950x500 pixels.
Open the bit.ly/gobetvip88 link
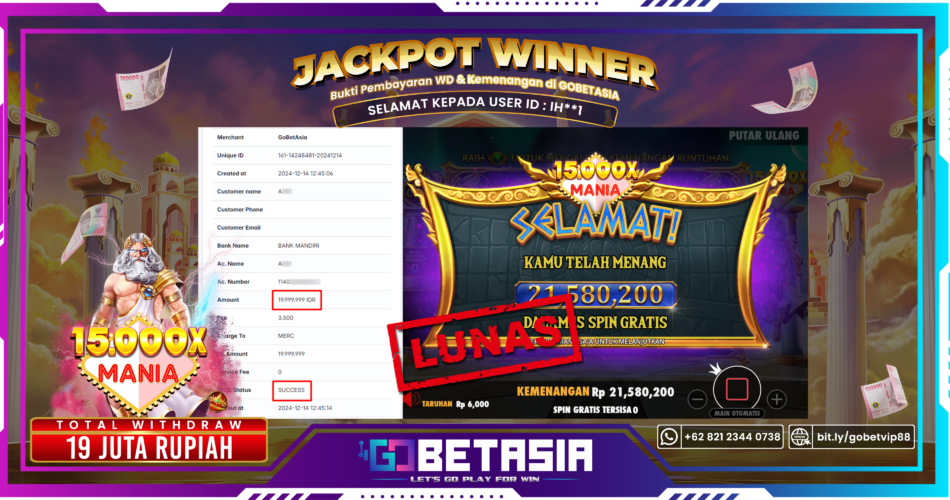pyautogui.click(x=863, y=436)
